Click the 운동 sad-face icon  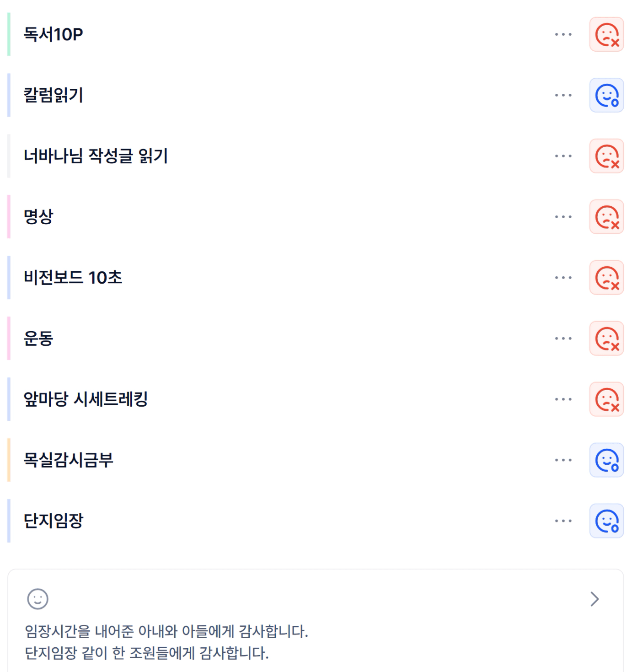pyautogui.click(x=606, y=339)
